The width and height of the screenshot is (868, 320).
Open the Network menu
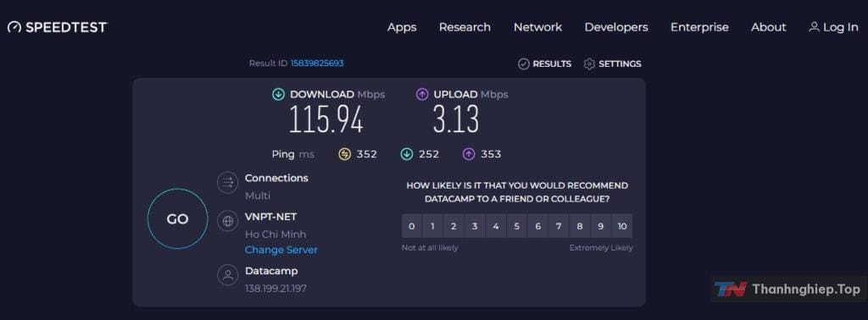(x=537, y=27)
